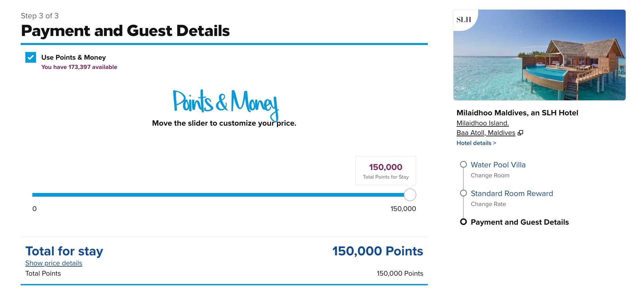Click Change Rate
644x290 pixels.
point(488,204)
